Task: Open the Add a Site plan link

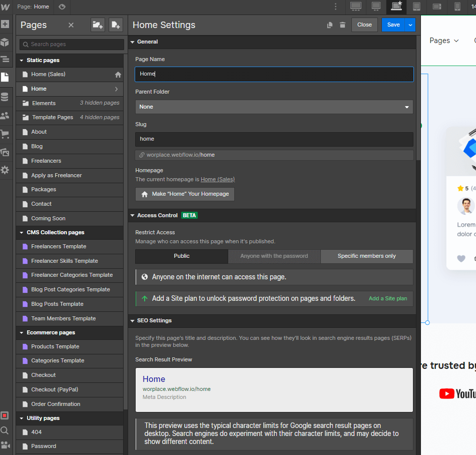Action: tap(387, 298)
